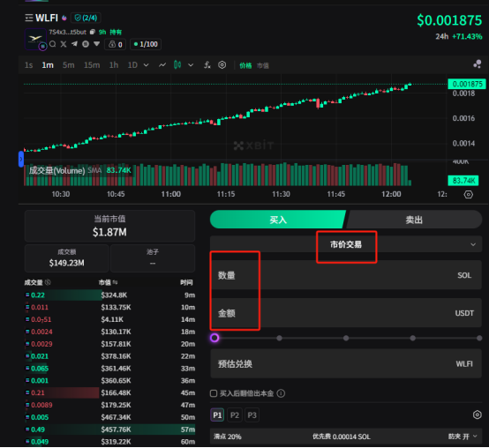Toggle chart to 价格 (price) display
Screen dimensions: 489x448
[245, 65]
